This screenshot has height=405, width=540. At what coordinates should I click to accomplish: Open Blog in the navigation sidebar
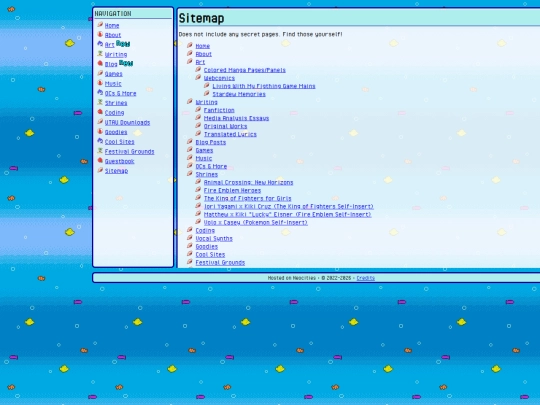click(x=111, y=64)
